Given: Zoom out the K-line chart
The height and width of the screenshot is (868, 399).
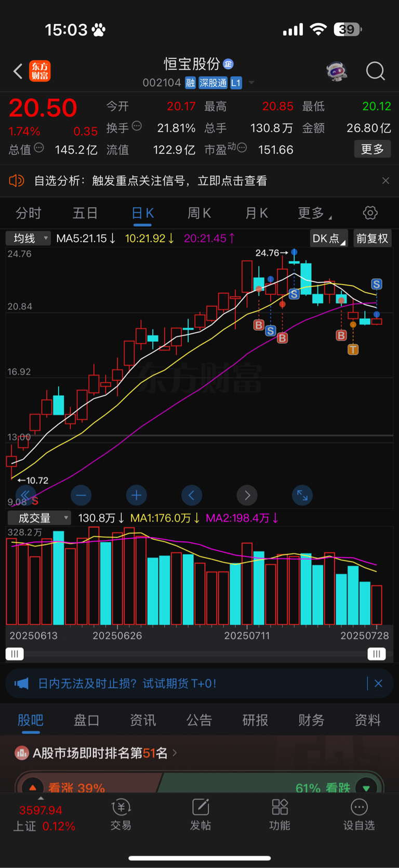Looking at the screenshot, I should coord(81,495).
